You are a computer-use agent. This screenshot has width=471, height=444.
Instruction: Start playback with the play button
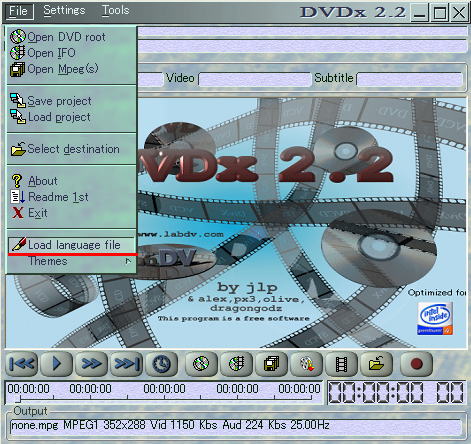(56, 364)
